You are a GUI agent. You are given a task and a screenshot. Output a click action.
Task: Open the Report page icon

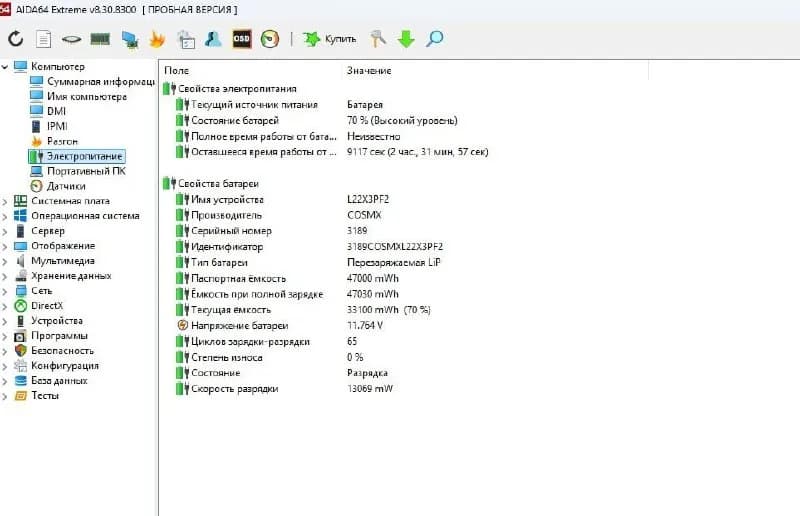[x=43, y=39]
